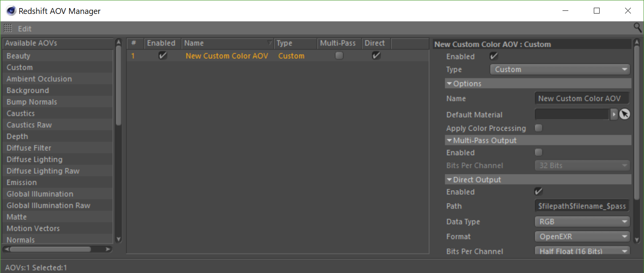Click properties panel scroll up arrow
The width and height of the screenshot is (644, 273).
pos(637,42)
